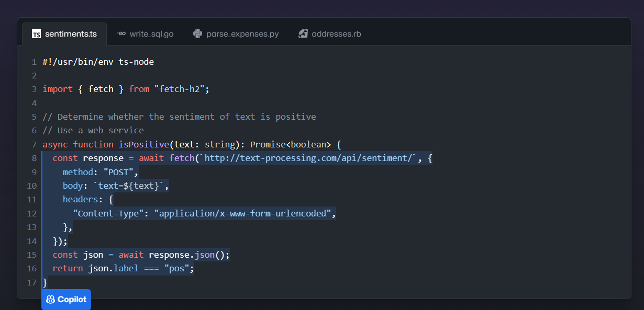Click the "Use a web service" comment
Viewport: 644px width, 310px height.
93,131
